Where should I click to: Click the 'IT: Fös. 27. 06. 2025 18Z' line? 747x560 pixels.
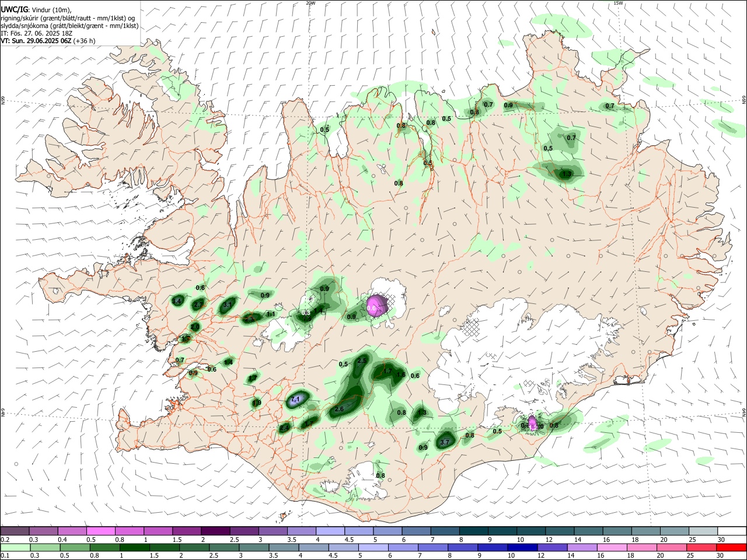point(36,33)
